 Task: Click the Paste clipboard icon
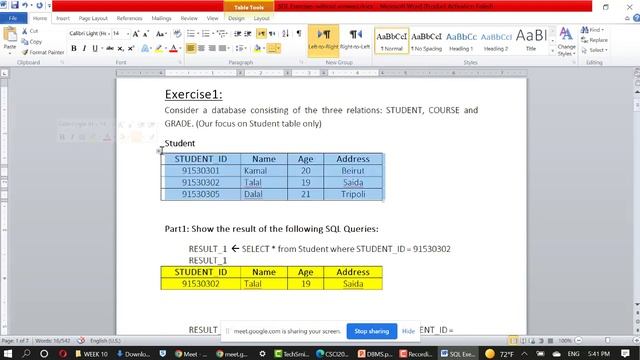[9, 35]
